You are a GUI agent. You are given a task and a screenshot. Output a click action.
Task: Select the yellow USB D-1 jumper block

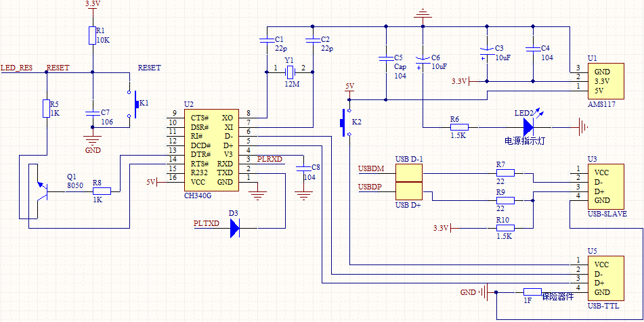[x=409, y=183]
